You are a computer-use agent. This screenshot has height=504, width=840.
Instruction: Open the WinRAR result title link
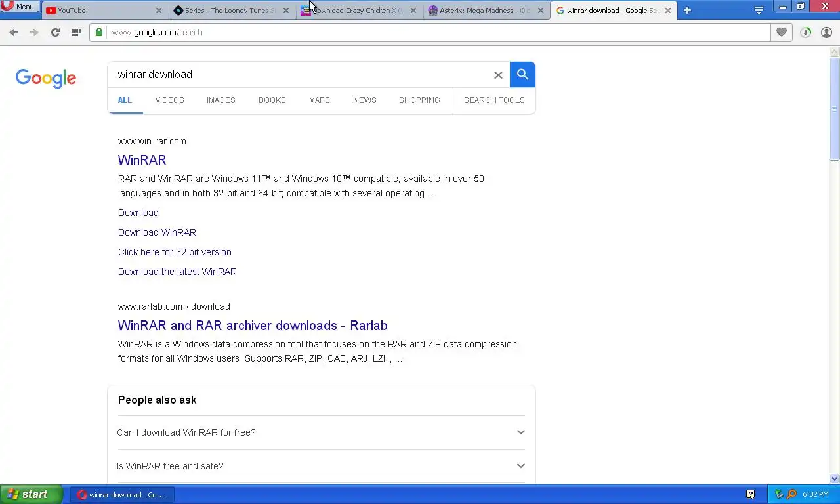pyautogui.click(x=142, y=160)
